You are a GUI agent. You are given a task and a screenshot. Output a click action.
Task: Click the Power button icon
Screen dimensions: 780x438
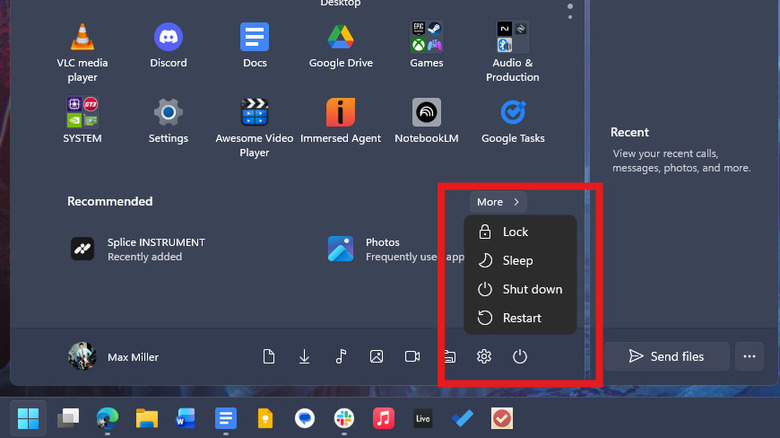pos(520,356)
